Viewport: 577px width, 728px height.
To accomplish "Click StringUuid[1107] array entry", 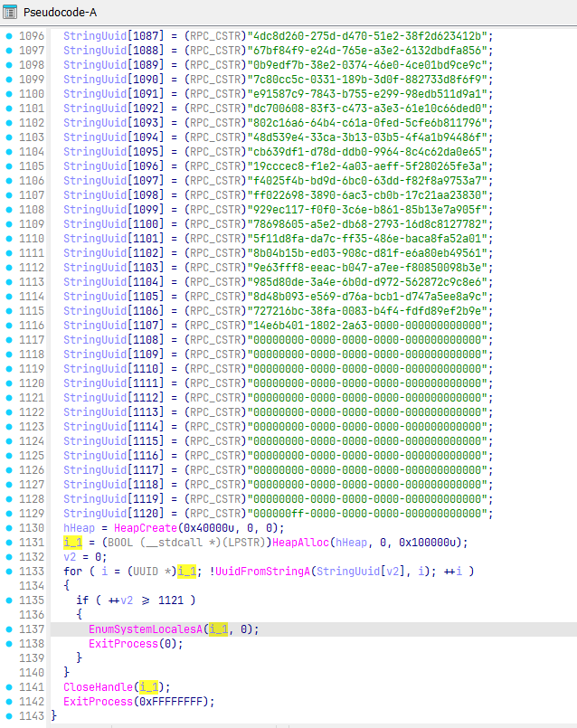I will (x=100, y=325).
